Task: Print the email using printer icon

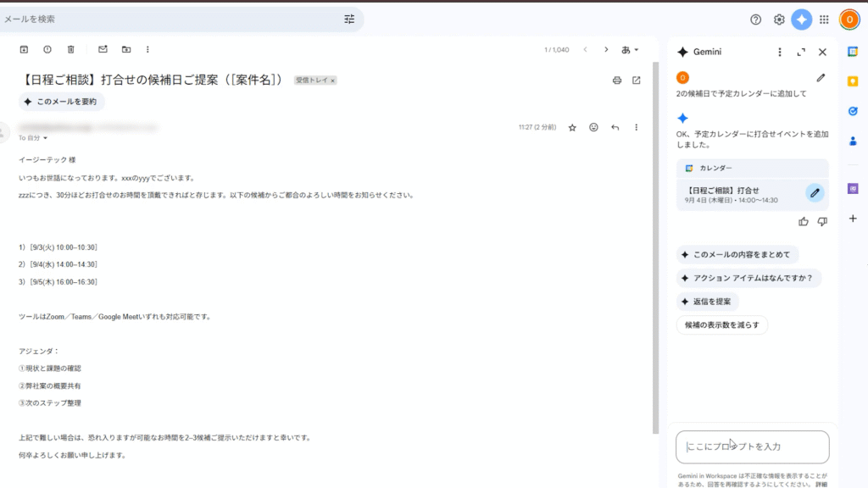Action: pos(617,80)
